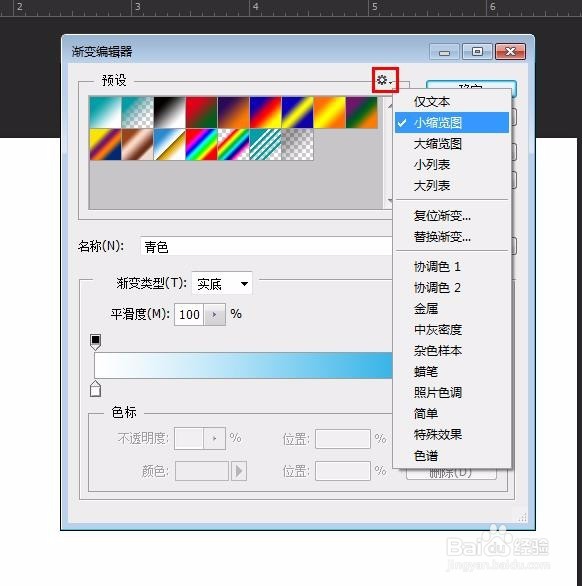Image resolution: width=582 pixels, height=586 pixels.
Task: Choose the neutral density checkerboard preset
Action: pyautogui.click(x=298, y=144)
